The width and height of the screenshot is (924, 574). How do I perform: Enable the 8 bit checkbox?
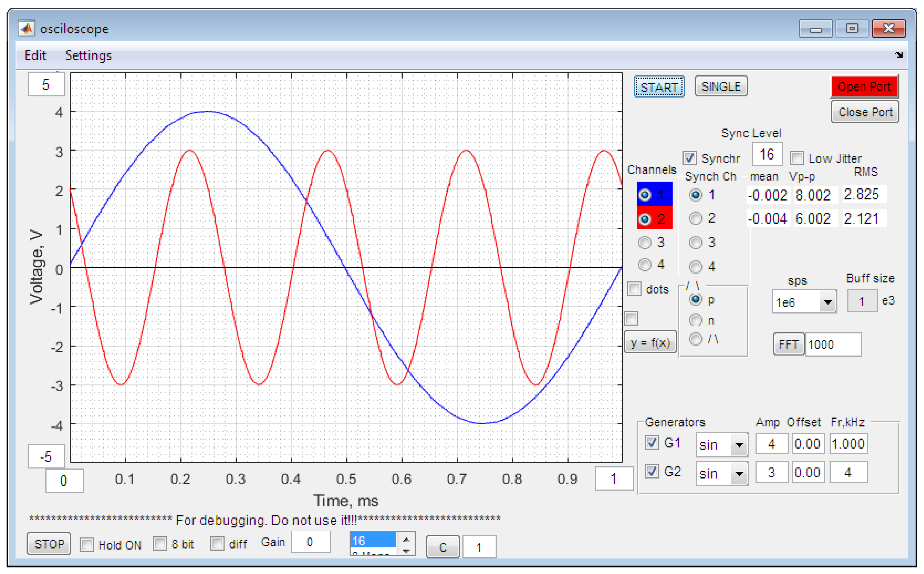coord(160,544)
